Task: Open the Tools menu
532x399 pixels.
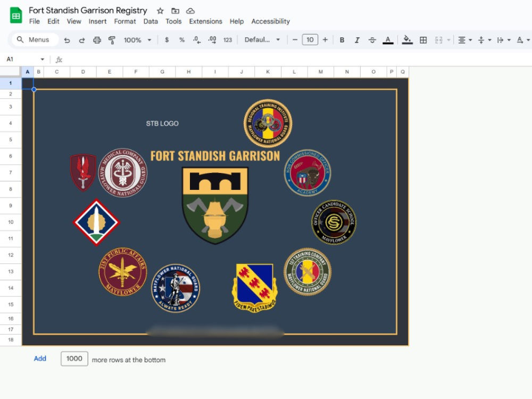Action: coord(173,21)
